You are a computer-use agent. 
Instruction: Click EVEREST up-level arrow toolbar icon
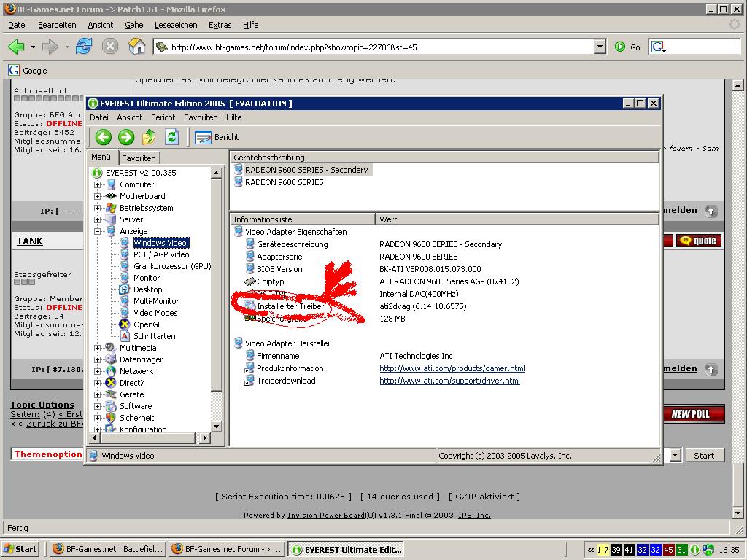coord(149,137)
